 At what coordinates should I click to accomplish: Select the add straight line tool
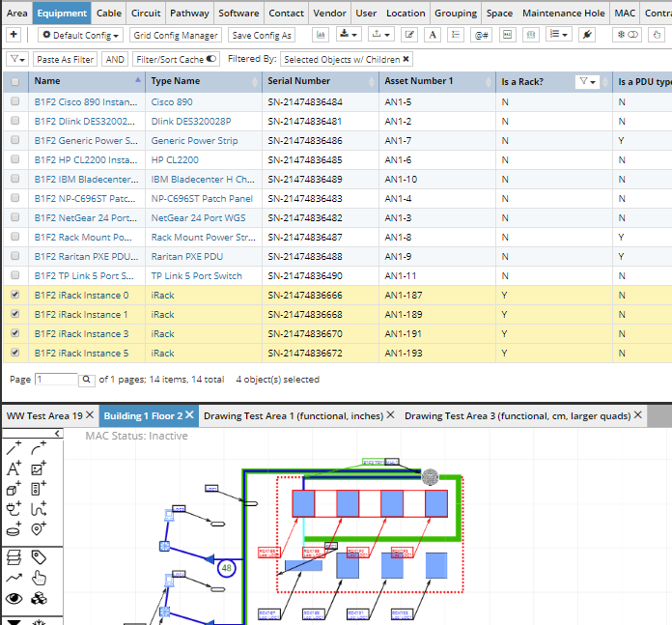click(x=14, y=447)
